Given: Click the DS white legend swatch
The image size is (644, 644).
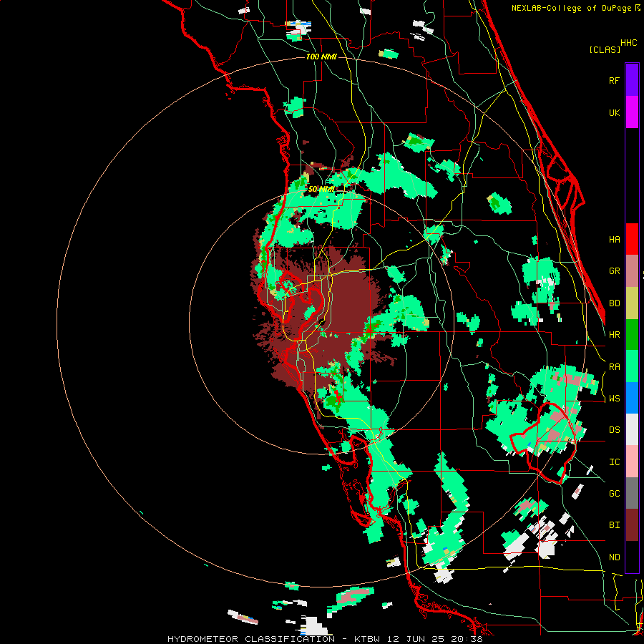Looking at the screenshot, I should [632, 429].
